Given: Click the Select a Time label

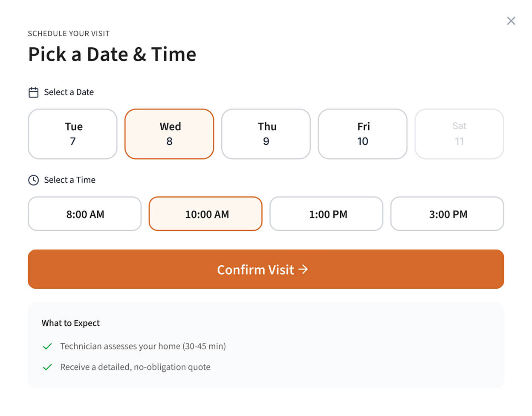Looking at the screenshot, I should (x=69, y=180).
